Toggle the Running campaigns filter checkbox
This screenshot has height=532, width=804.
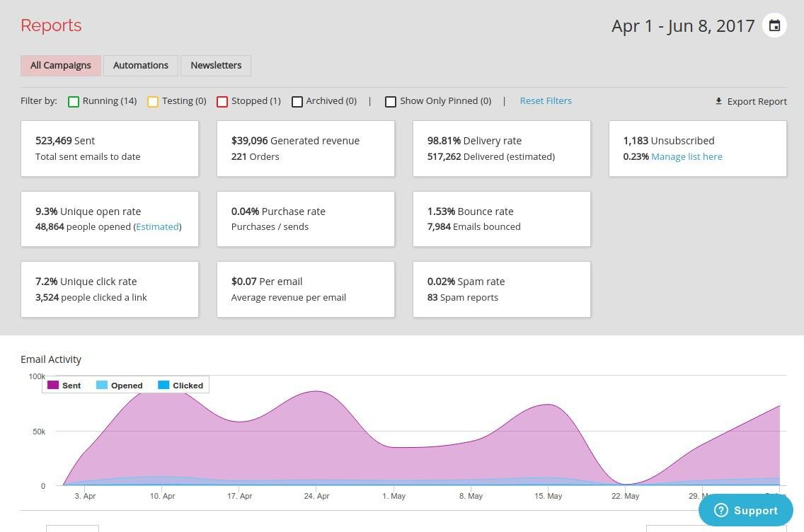tap(74, 101)
